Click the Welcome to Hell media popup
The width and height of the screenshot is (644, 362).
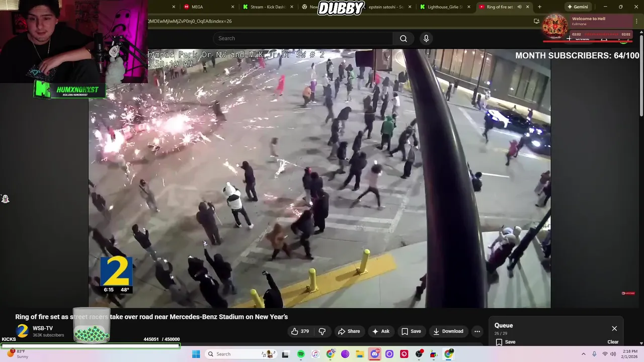pos(588,27)
